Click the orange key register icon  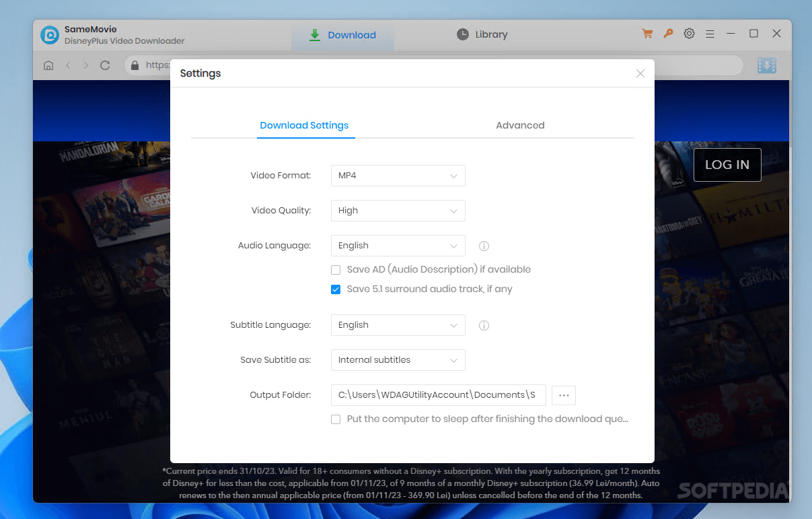668,34
